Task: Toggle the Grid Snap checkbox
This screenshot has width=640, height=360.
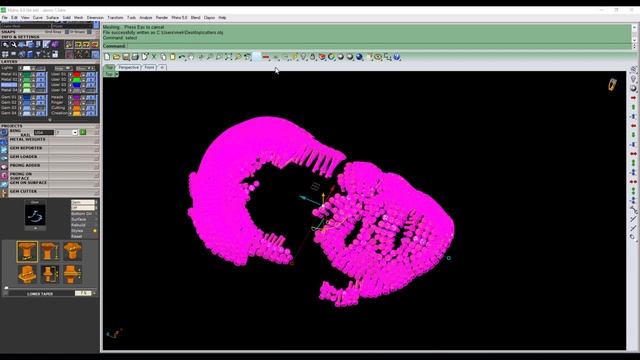Action: (67, 32)
